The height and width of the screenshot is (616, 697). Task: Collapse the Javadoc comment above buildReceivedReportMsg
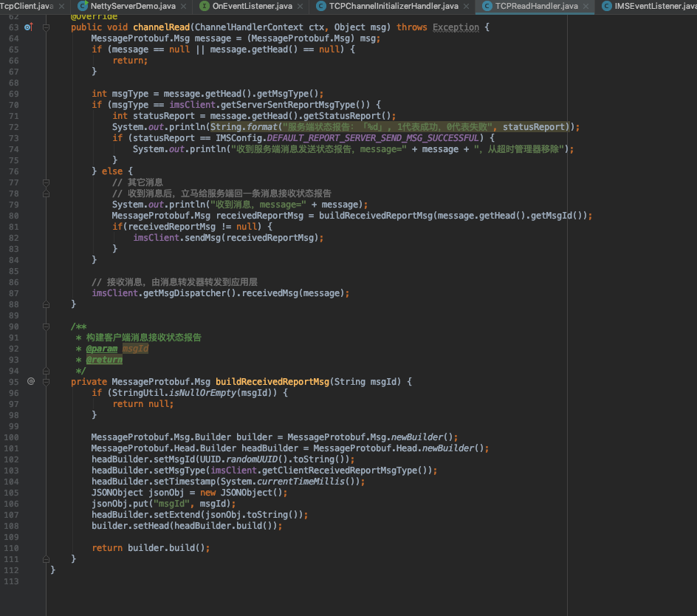coord(46,326)
